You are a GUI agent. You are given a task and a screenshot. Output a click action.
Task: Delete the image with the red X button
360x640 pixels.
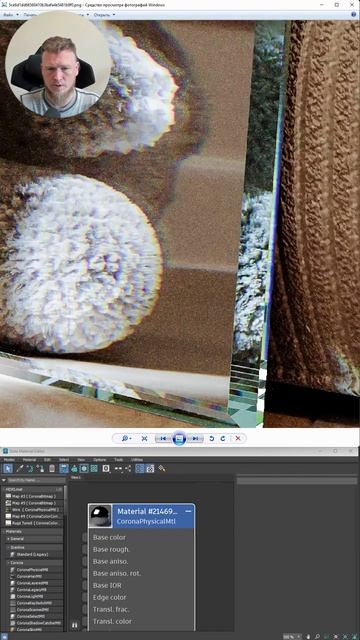tap(238, 438)
